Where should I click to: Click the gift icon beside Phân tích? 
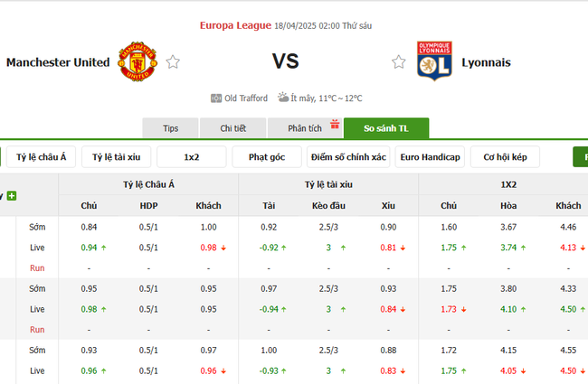coord(334,126)
